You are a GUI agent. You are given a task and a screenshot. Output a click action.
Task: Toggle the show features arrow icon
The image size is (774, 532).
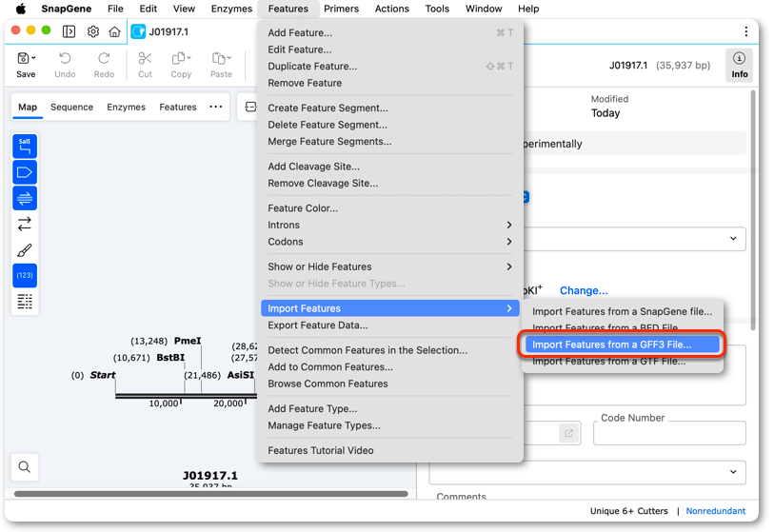pyautogui.click(x=25, y=172)
